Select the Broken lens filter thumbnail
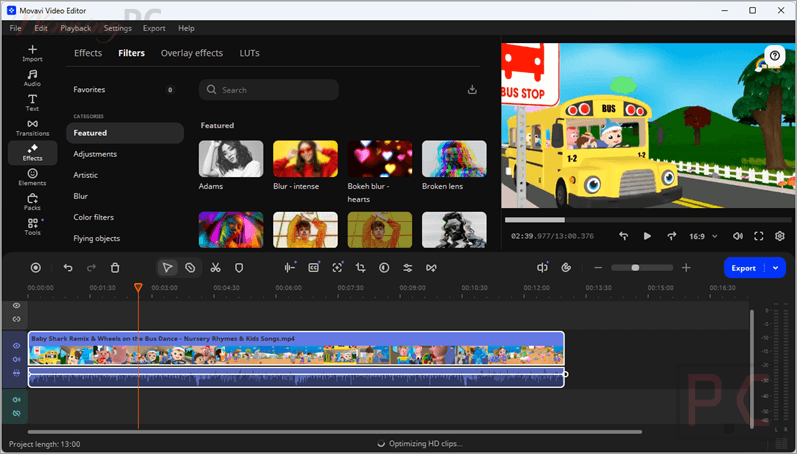The width and height of the screenshot is (797, 454). pos(454,159)
